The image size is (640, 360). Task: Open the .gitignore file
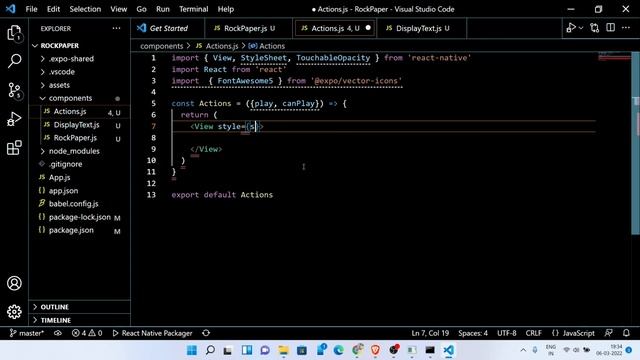click(x=80, y=164)
